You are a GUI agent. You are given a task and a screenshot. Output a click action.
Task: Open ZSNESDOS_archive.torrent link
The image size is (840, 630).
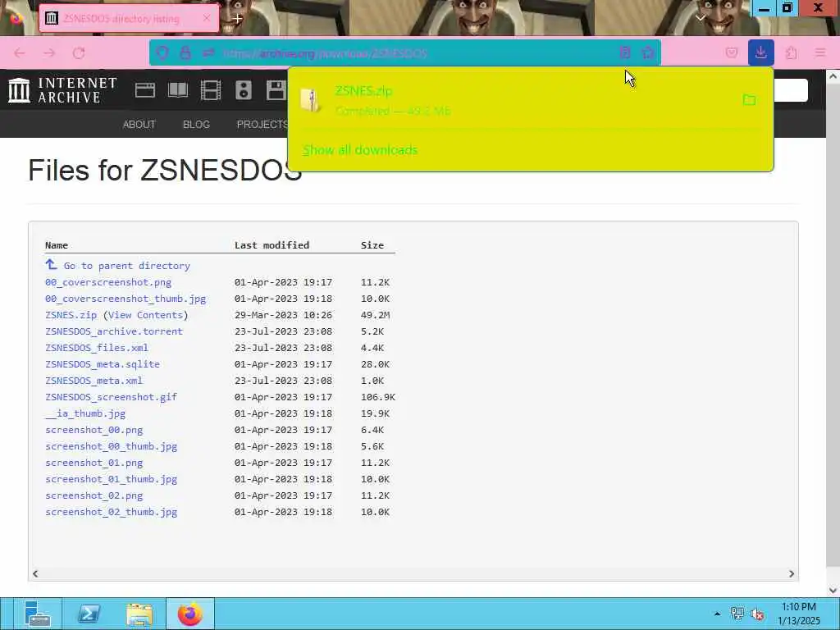pos(113,331)
